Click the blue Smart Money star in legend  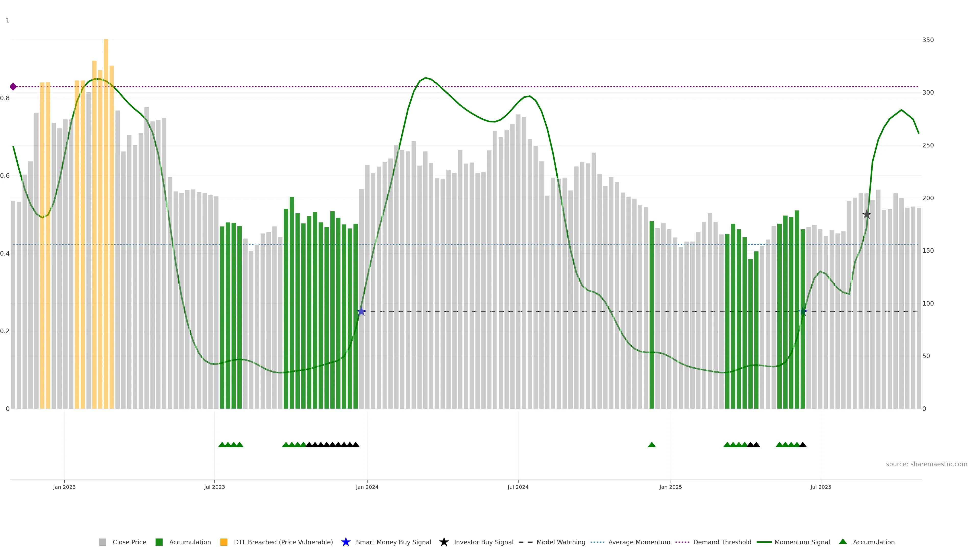click(346, 542)
